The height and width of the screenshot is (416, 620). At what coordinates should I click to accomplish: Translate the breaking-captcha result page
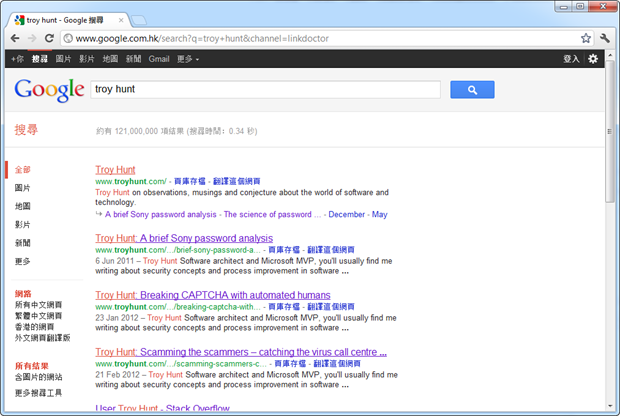tap(331, 306)
